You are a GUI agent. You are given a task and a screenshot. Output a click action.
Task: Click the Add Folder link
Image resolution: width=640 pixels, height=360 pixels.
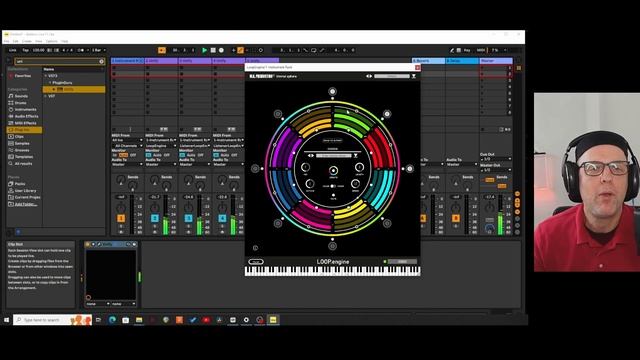pyautogui.click(x=26, y=204)
